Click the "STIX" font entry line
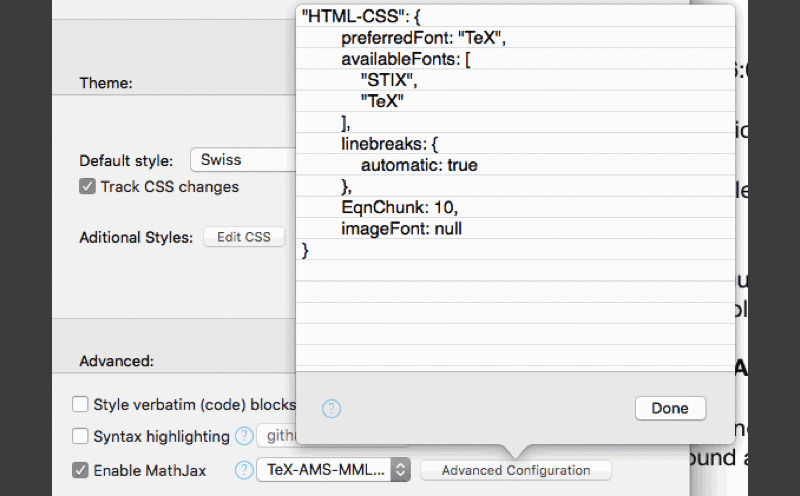Viewport: 800px width, 496px height. click(x=387, y=81)
